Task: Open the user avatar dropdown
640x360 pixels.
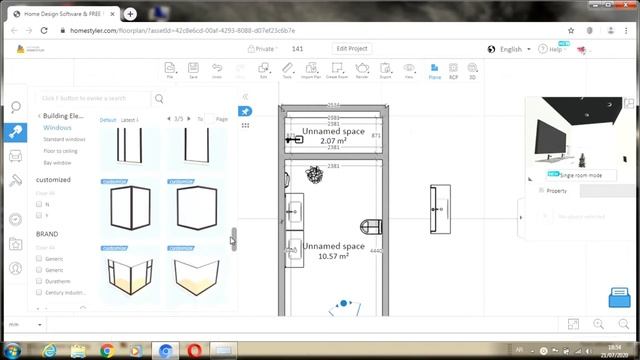Action: pyautogui.click(x=583, y=50)
